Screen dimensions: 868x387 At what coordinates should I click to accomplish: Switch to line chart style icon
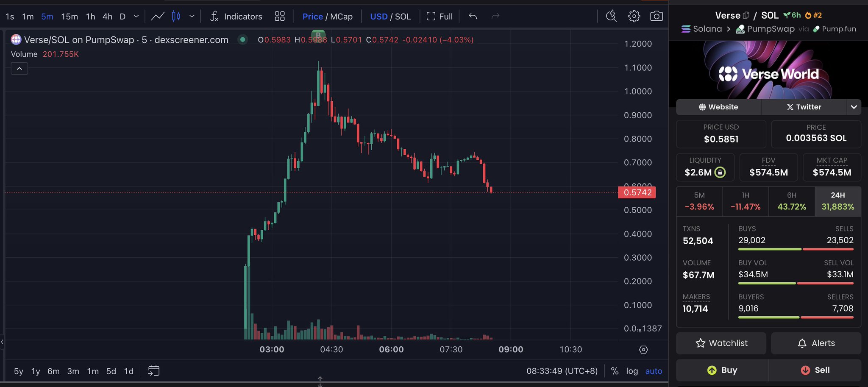158,17
